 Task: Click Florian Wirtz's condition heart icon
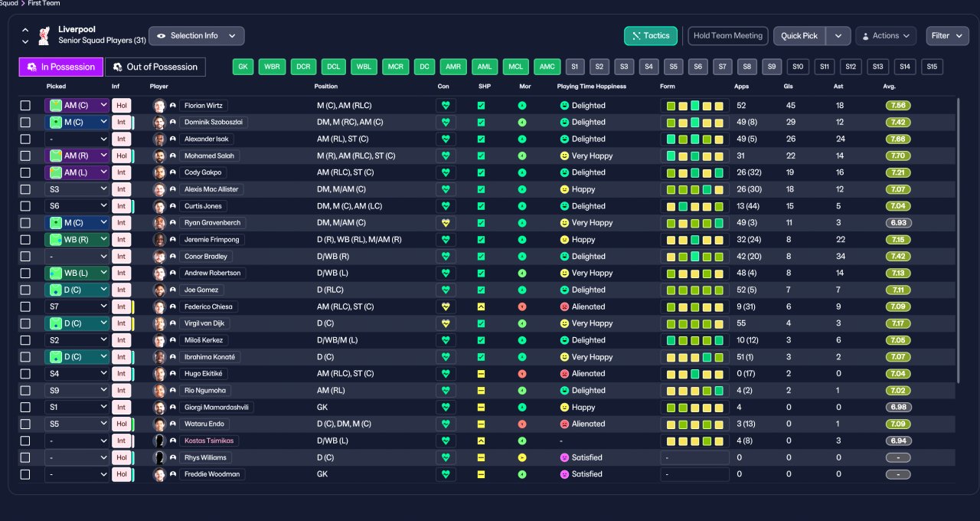click(446, 106)
